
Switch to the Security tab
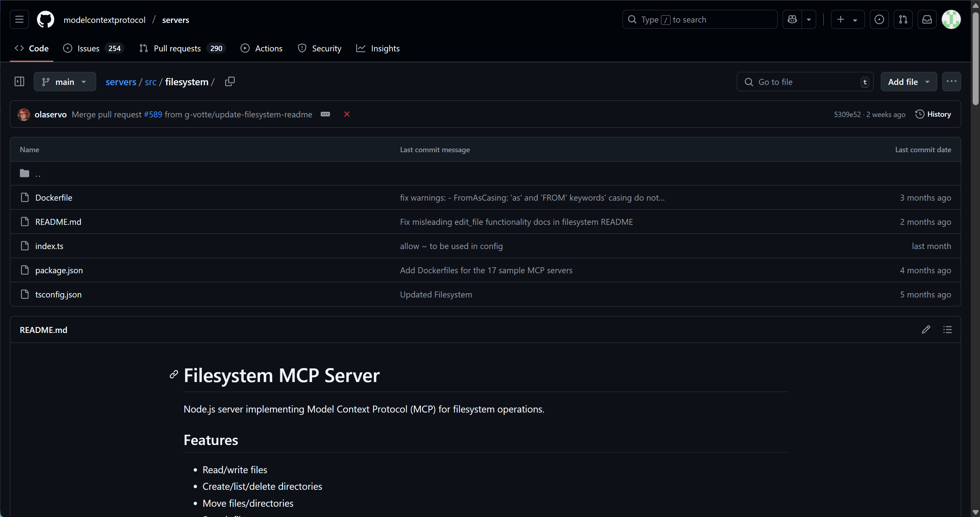tap(320, 48)
